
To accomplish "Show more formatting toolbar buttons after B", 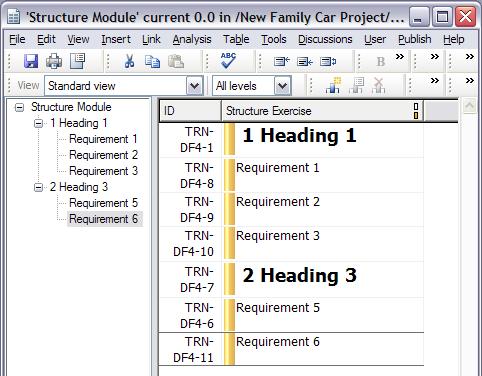I will (400, 57).
